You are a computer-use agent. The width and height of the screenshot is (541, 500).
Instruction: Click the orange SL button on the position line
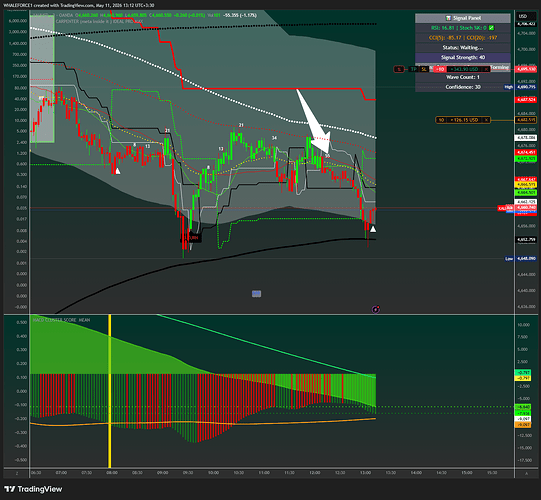(x=424, y=69)
